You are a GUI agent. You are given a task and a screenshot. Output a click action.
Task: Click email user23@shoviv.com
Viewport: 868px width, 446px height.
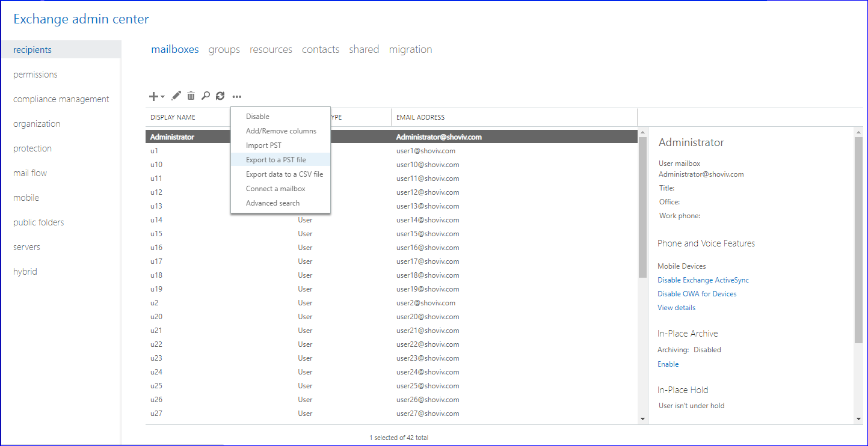[x=428, y=358]
